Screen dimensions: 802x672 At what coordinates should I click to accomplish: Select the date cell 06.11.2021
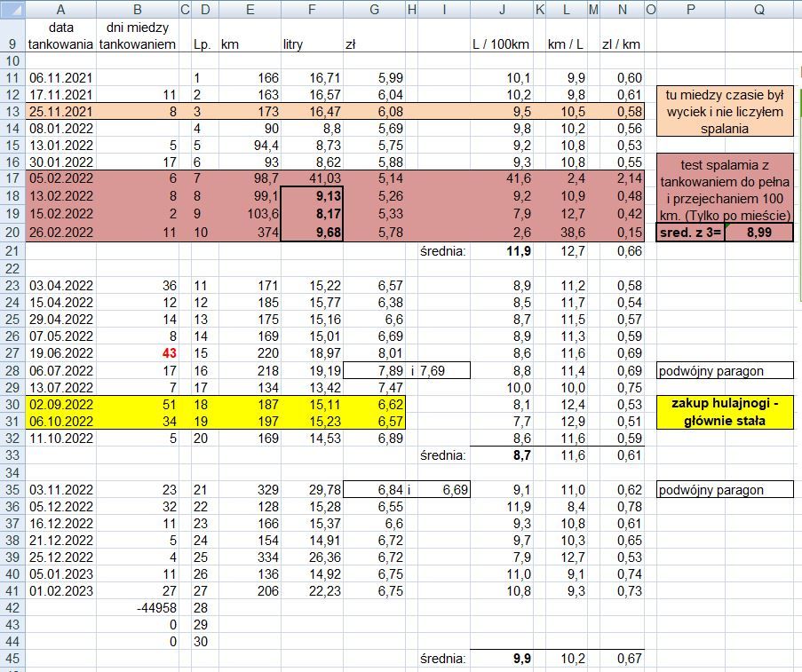click(x=61, y=78)
